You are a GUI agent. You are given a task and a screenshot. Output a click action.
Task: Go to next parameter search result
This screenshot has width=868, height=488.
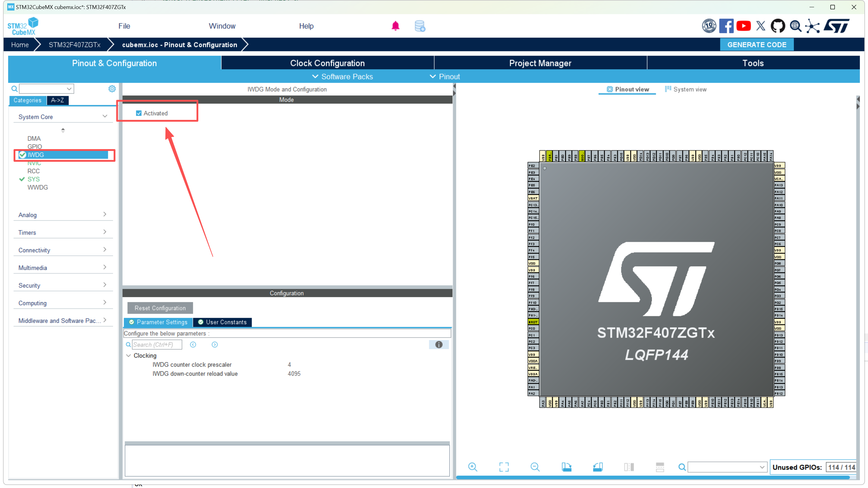coord(215,345)
